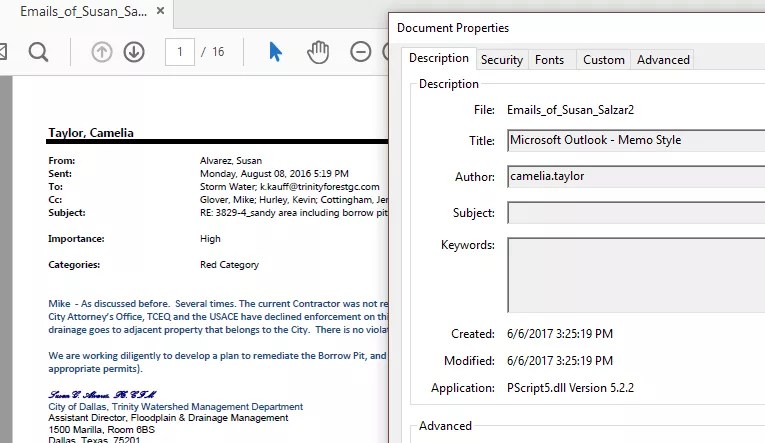Go to next page with down arrow
765x443 pixels.
(x=134, y=52)
